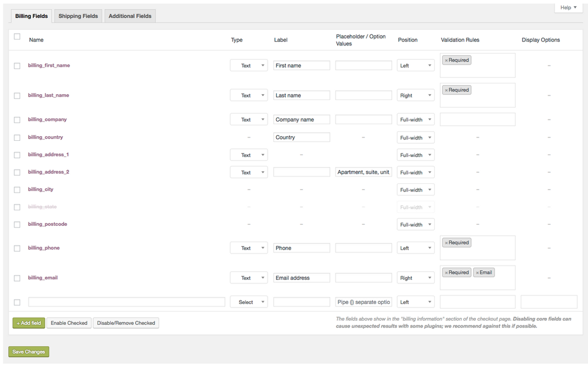Switch to Shipping Fields tab
The width and height of the screenshot is (588, 365).
tap(78, 16)
